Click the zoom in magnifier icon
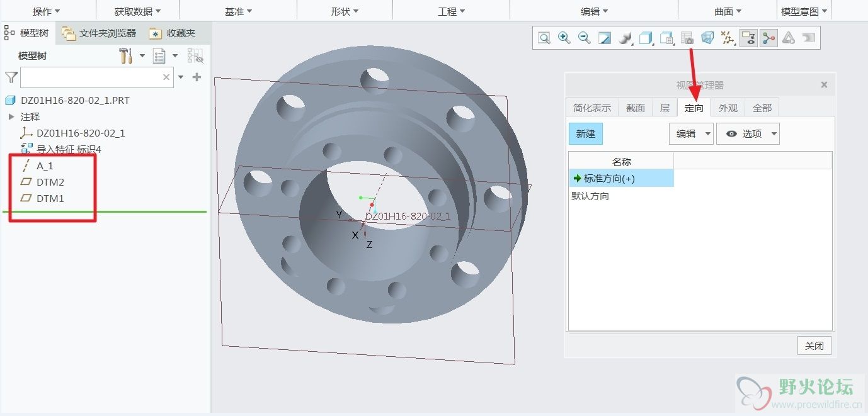Viewport: 868px width, 416px height. [564, 38]
